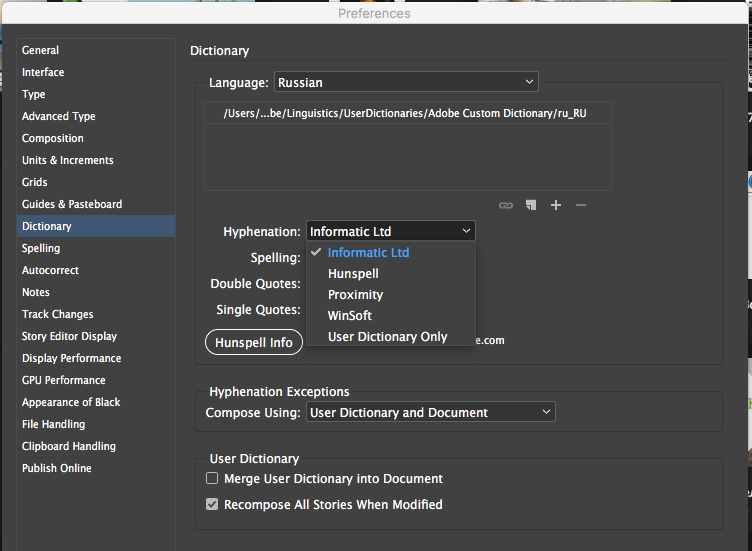Viewport: 752px width, 551px height.
Task: Enable Merge User Dictionary into Document
Action: 212,479
